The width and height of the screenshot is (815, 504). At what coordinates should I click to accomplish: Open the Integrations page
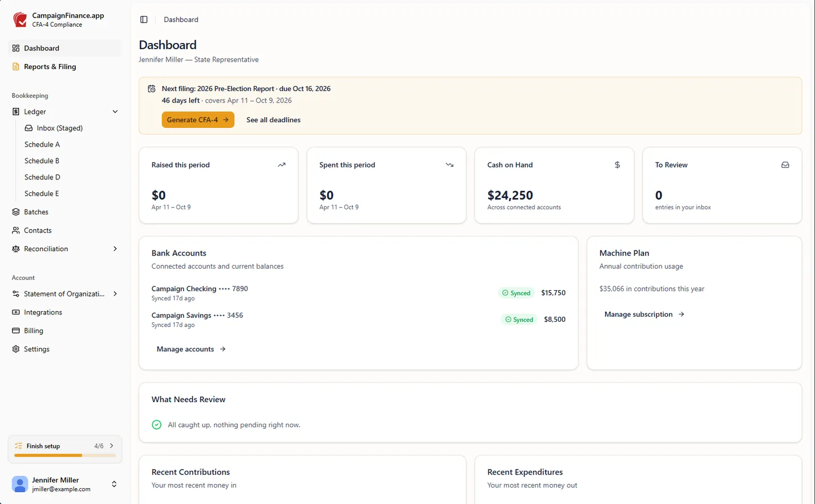point(65,312)
